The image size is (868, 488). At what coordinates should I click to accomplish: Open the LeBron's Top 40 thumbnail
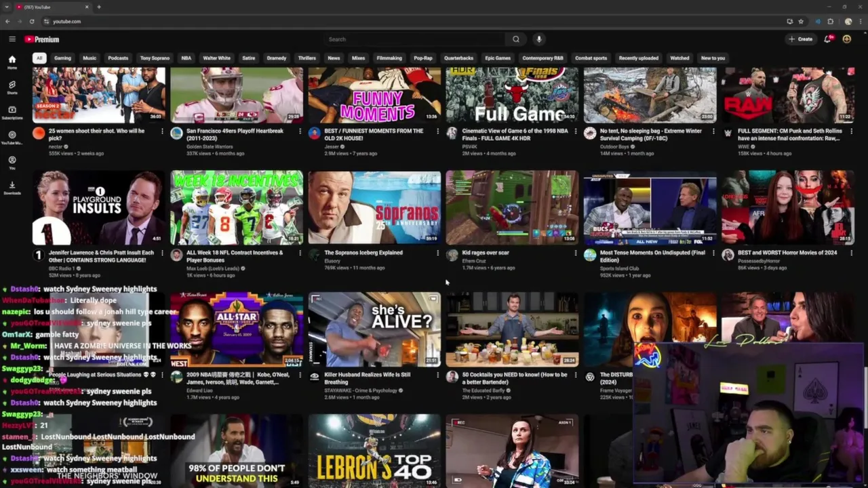374,450
